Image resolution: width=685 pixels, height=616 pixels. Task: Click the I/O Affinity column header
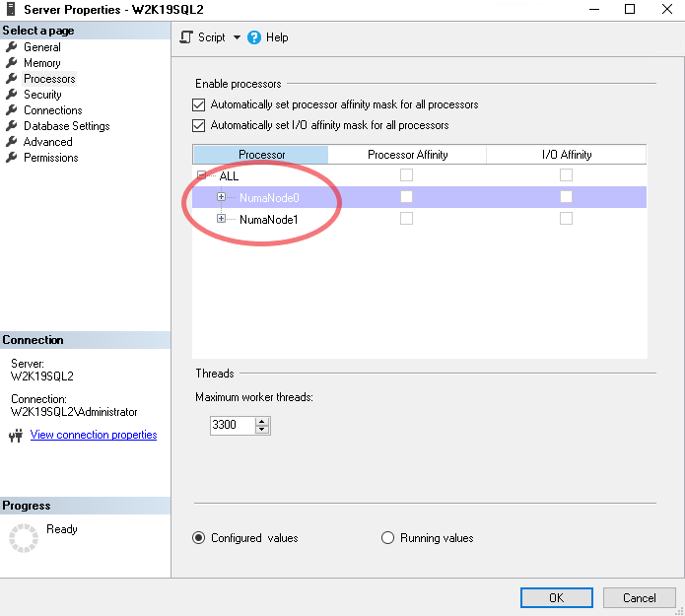pos(567,155)
